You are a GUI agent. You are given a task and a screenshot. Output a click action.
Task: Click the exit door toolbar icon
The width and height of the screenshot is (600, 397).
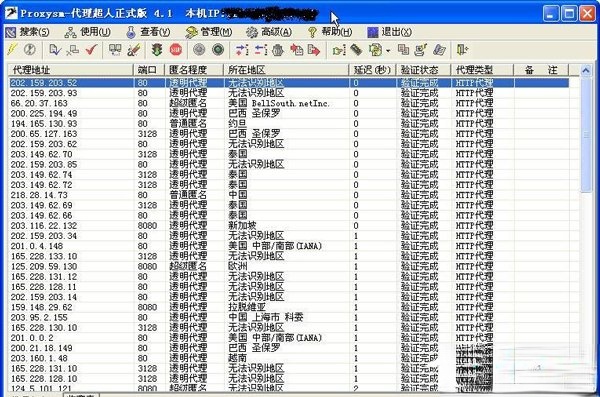pyautogui.click(x=462, y=50)
